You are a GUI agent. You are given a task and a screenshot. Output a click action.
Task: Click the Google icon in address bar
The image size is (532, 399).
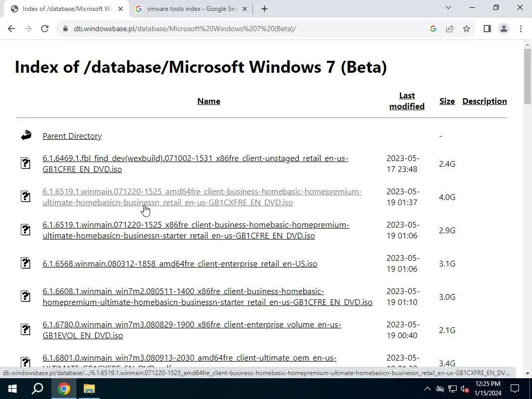coord(433,29)
